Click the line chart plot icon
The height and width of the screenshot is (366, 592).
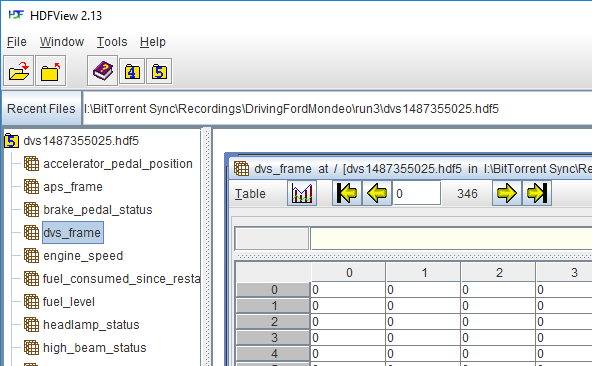click(x=302, y=193)
